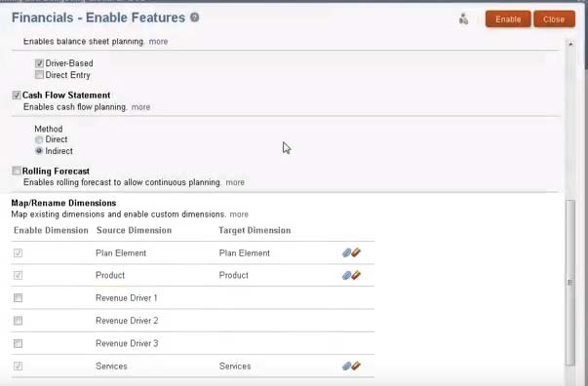The image size is (588, 386).
Task: Enable the Revenue Driver 2 dimension checkbox
Action: pyautogui.click(x=18, y=321)
